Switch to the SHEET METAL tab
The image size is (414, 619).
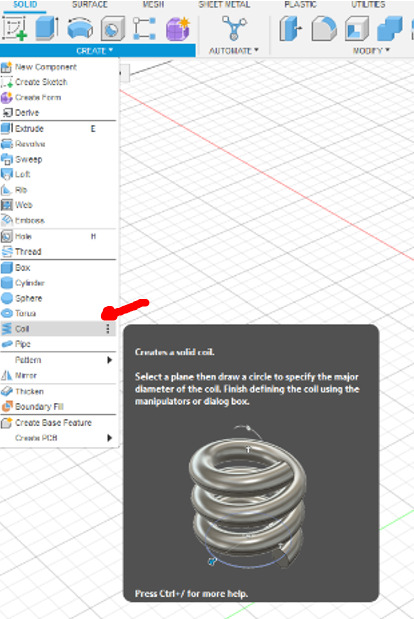coord(224,5)
